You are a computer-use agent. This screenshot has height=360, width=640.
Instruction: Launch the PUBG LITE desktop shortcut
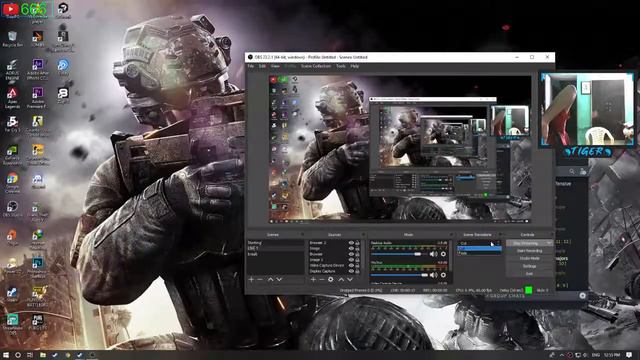pyautogui.click(x=38, y=322)
